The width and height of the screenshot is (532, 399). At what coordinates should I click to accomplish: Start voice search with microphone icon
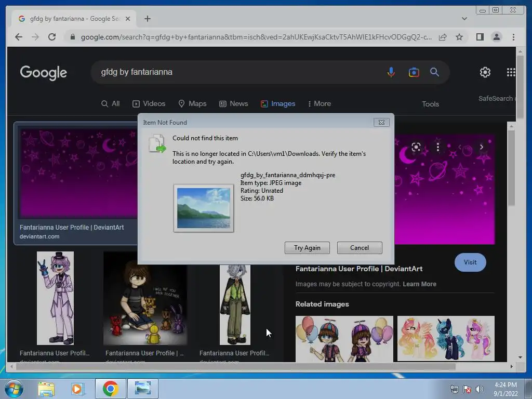click(x=391, y=72)
